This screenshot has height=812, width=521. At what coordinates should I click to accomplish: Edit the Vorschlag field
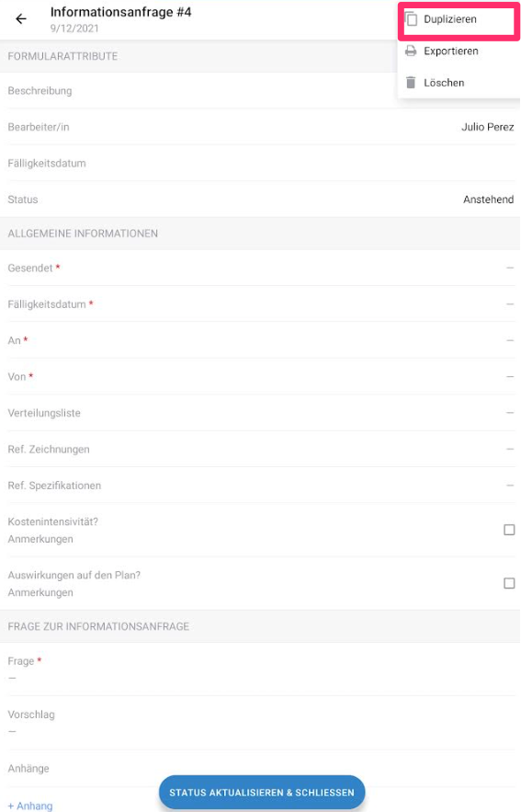tap(260, 723)
